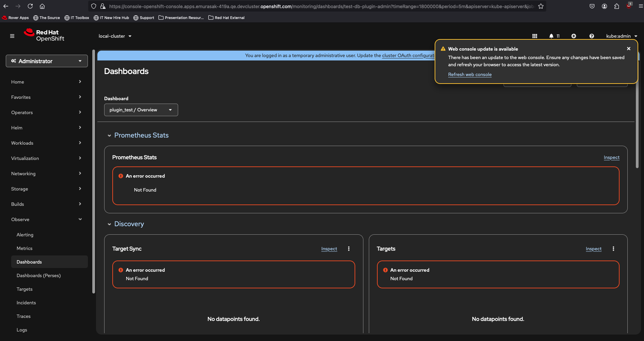Click Inspect link on Prometheus Stats panel
Viewport: 644px width, 341px height.
pos(611,158)
